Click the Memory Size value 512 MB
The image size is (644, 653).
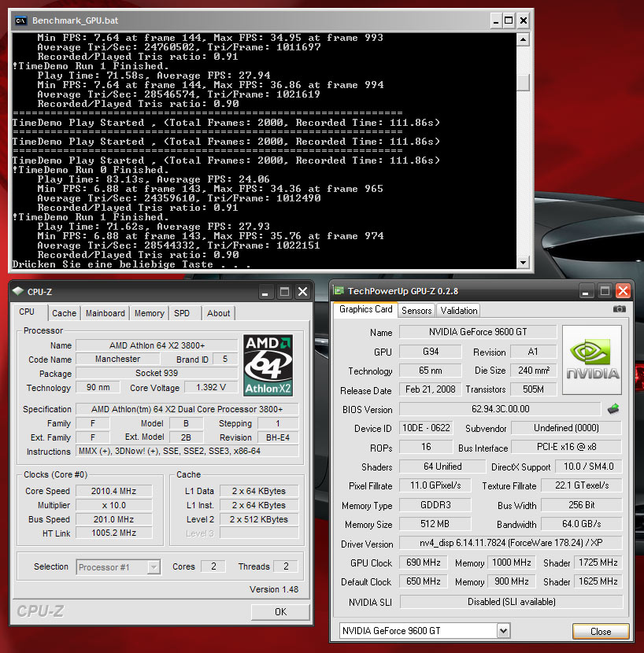pyautogui.click(x=435, y=524)
